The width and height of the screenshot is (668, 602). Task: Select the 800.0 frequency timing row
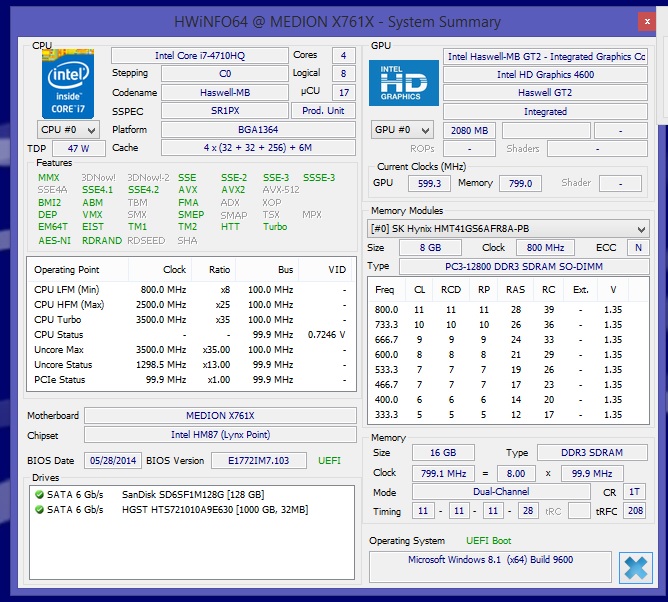[508, 310]
